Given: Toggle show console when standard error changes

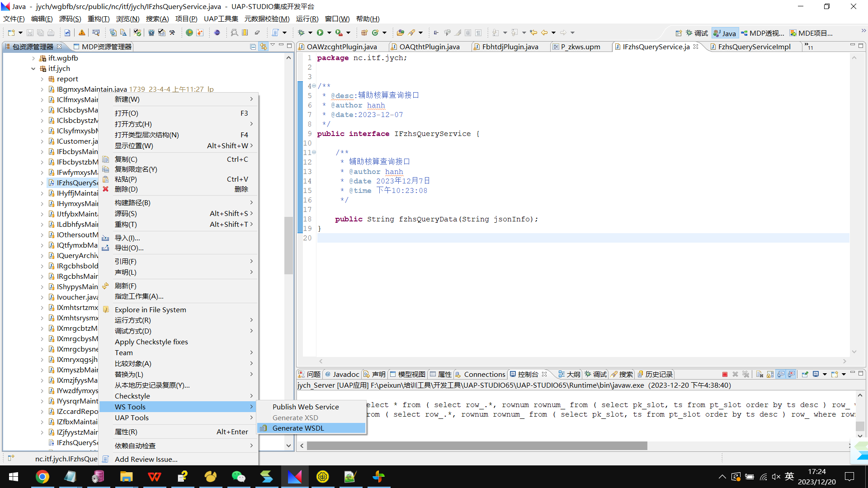Looking at the screenshot, I should (791, 374).
